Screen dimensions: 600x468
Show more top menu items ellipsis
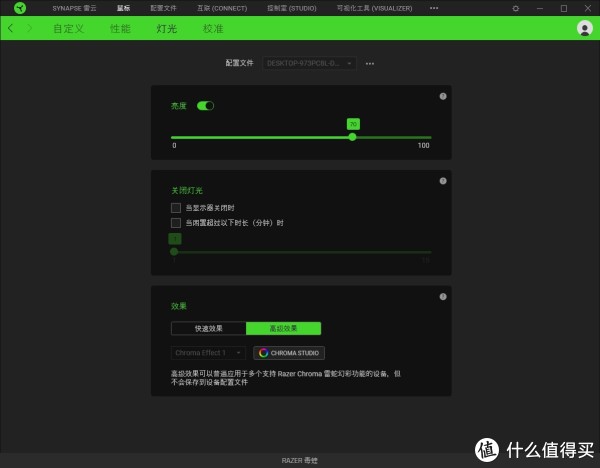(x=434, y=8)
